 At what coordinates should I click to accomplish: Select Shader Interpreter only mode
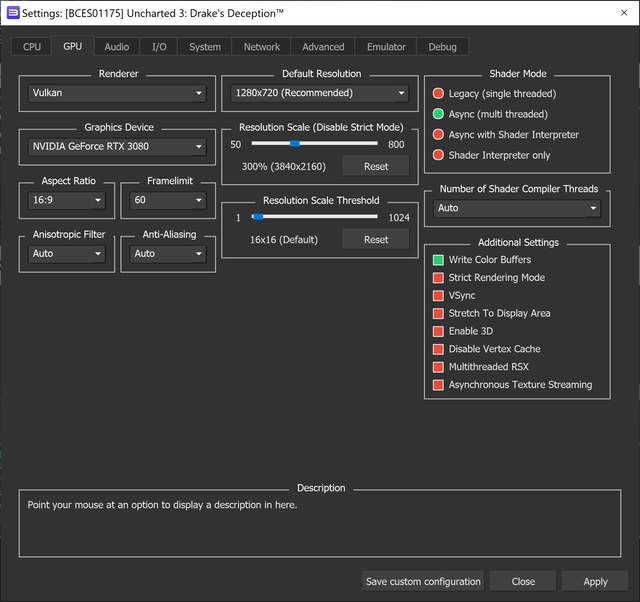click(491, 155)
